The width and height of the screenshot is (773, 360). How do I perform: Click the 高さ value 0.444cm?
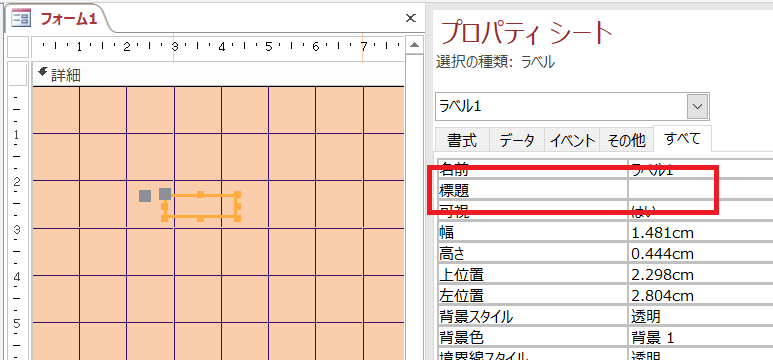click(700, 253)
